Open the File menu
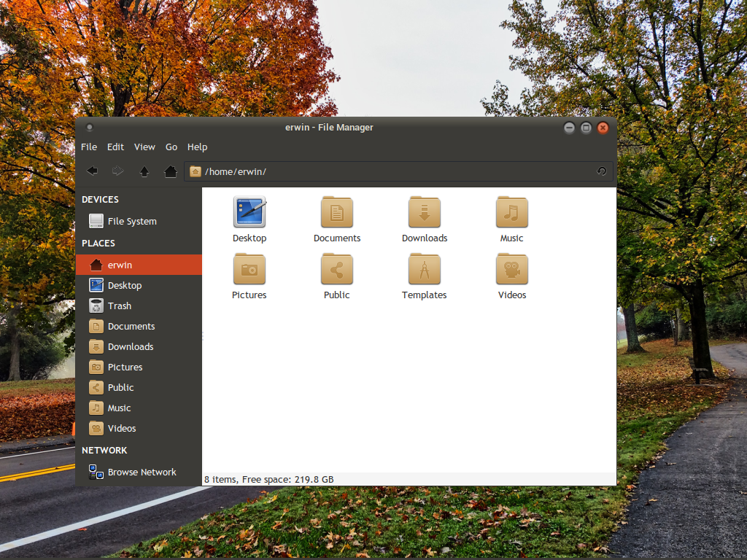This screenshot has height=560, width=747. (x=89, y=147)
